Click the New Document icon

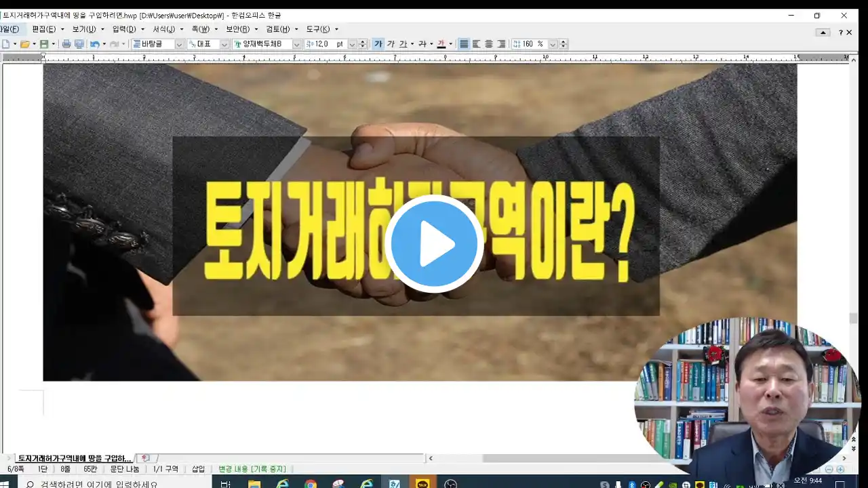5,44
